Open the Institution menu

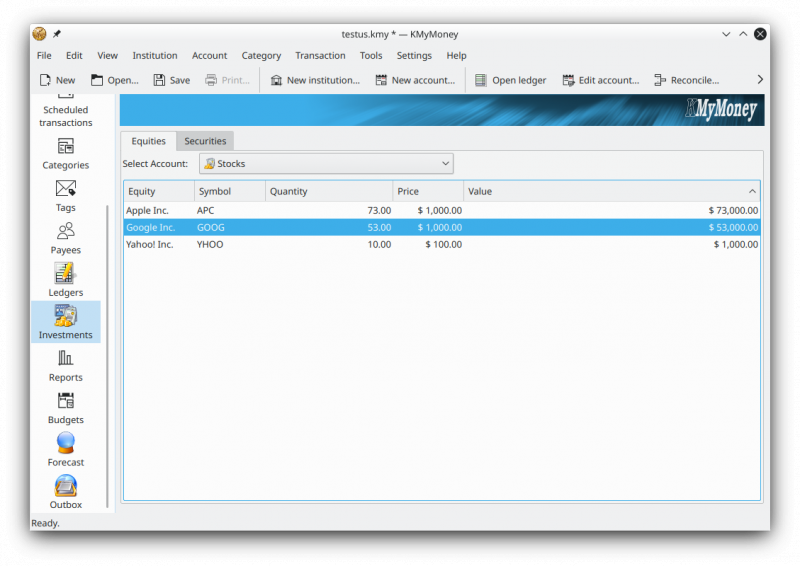(x=155, y=56)
